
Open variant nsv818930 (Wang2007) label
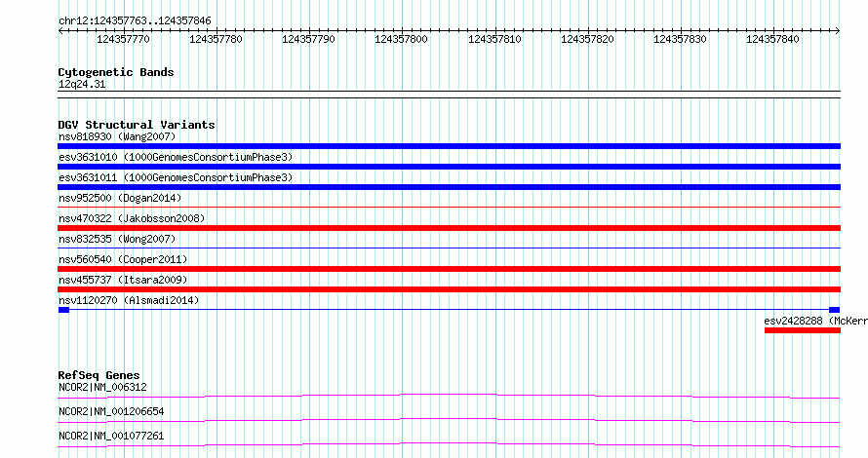tap(117, 136)
